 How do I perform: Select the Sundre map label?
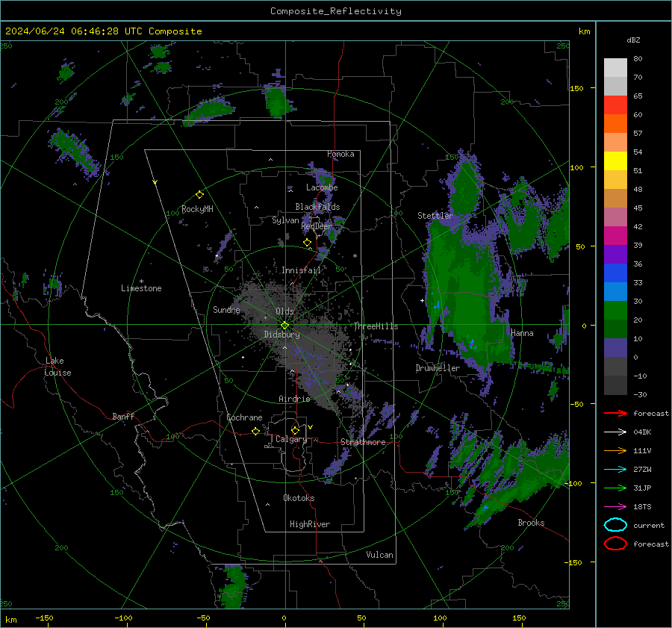click(226, 310)
